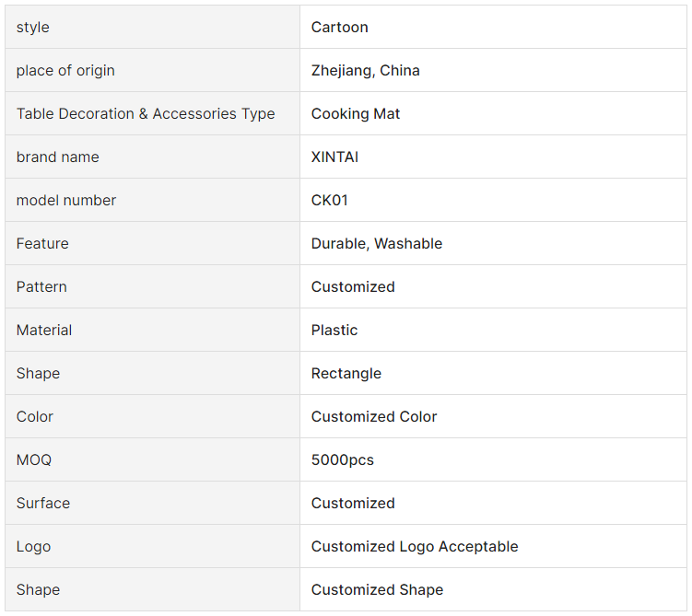Select the 'CK01' model value

[330, 201]
